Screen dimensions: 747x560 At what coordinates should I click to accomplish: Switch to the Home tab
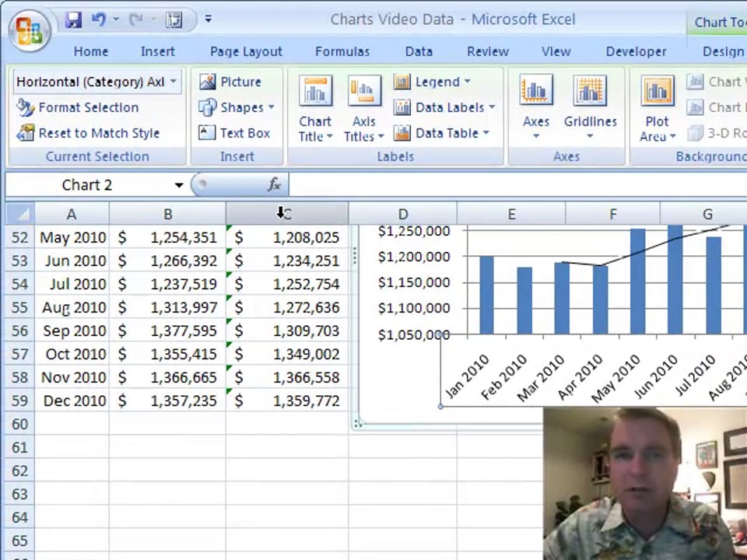tap(91, 51)
